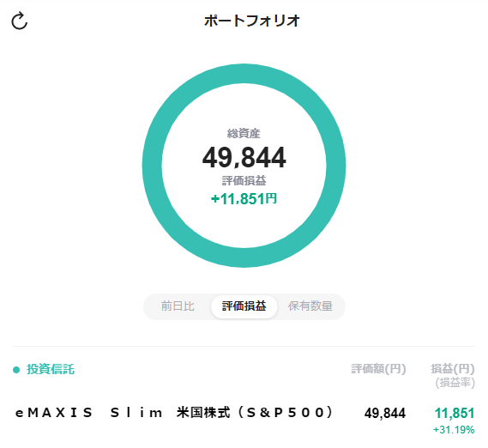Switch to the 前日比 tab
The image size is (488, 448).
pos(178,306)
